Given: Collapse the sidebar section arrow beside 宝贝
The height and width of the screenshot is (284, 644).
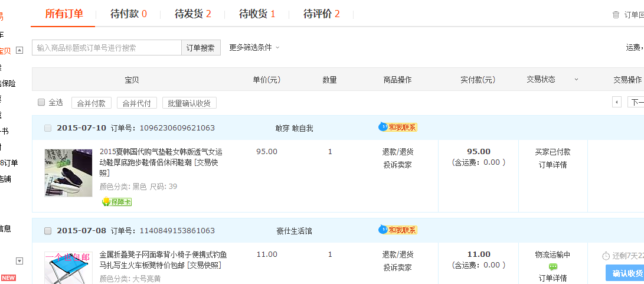Looking at the screenshot, I should tap(19, 51).
